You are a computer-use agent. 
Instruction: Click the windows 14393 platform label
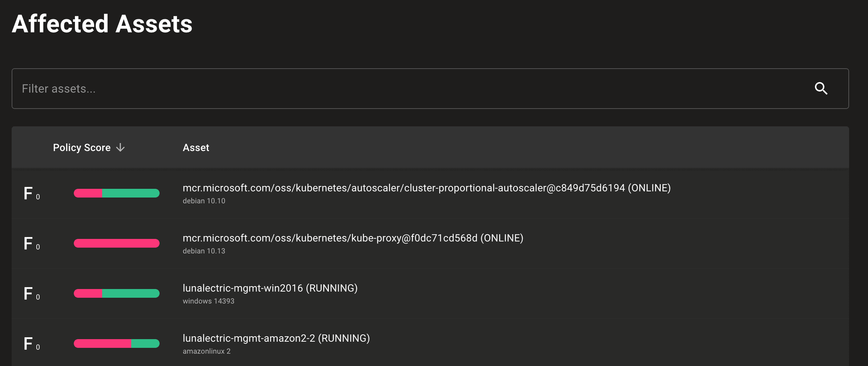(x=208, y=301)
